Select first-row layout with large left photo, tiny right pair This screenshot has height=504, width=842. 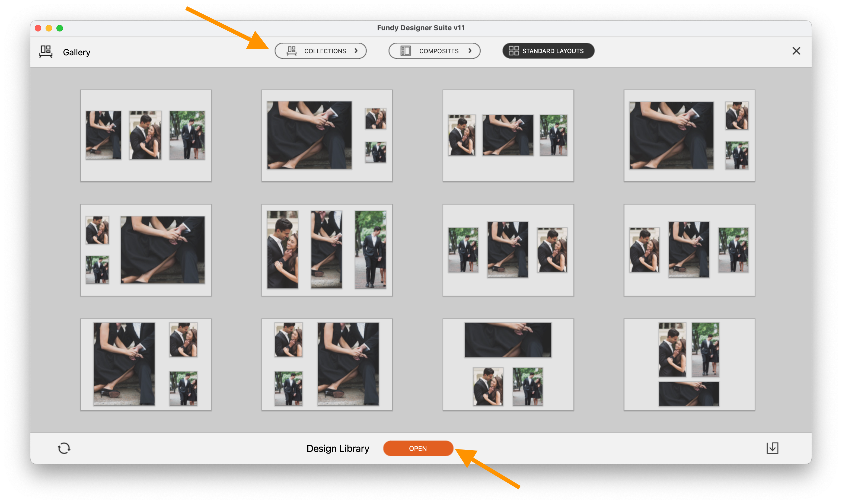(x=327, y=136)
